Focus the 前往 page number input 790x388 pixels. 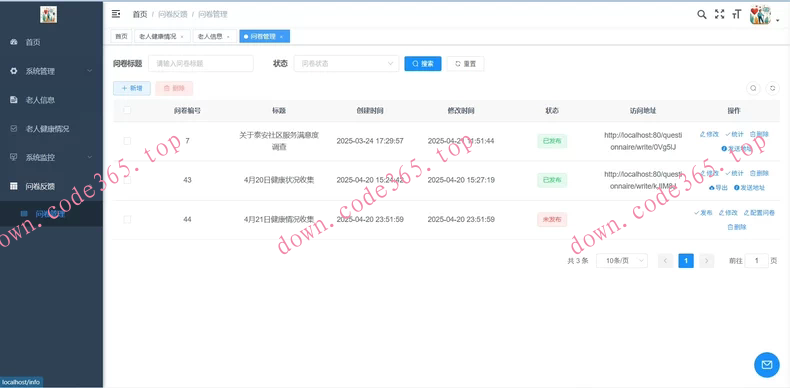pos(756,261)
